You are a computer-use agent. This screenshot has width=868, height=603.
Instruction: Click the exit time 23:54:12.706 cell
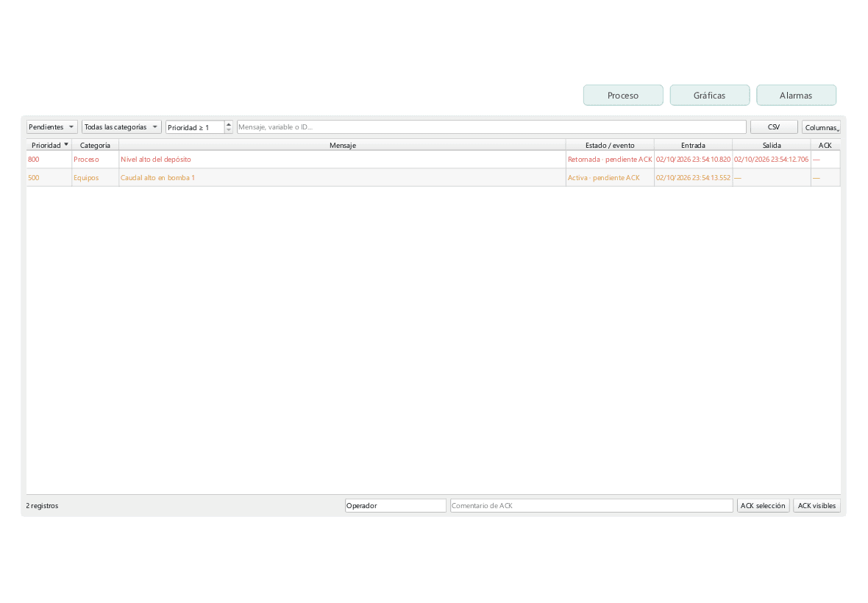[772, 160]
